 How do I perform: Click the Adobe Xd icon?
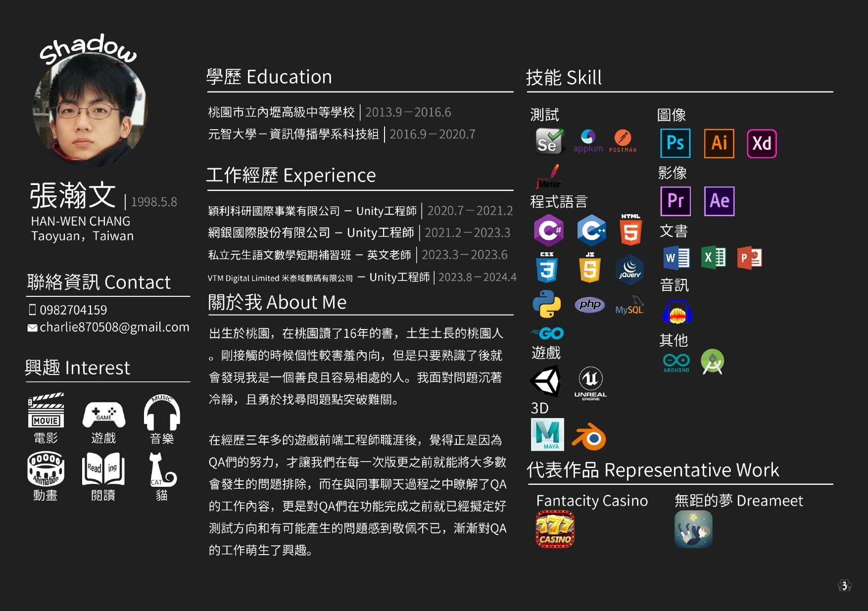click(x=762, y=143)
